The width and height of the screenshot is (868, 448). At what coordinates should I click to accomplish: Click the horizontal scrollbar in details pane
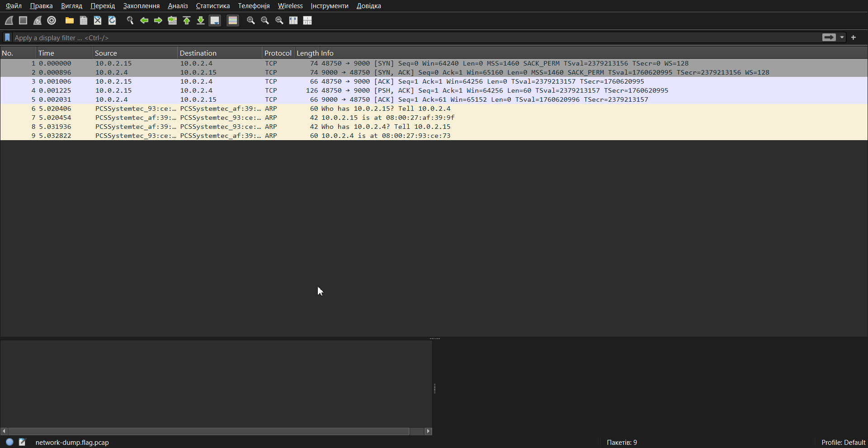pos(208,431)
